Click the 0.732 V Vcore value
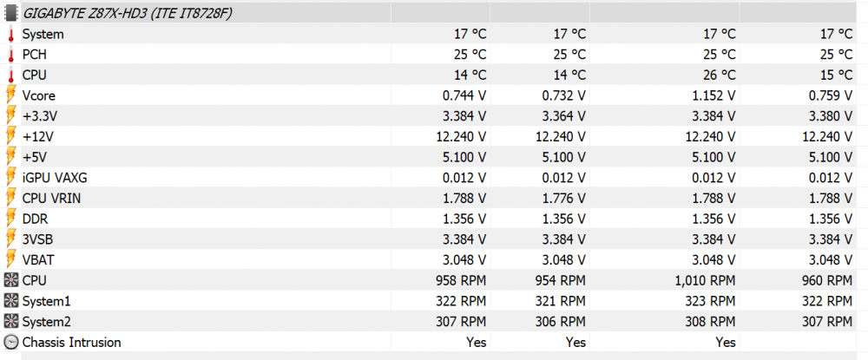 click(563, 95)
